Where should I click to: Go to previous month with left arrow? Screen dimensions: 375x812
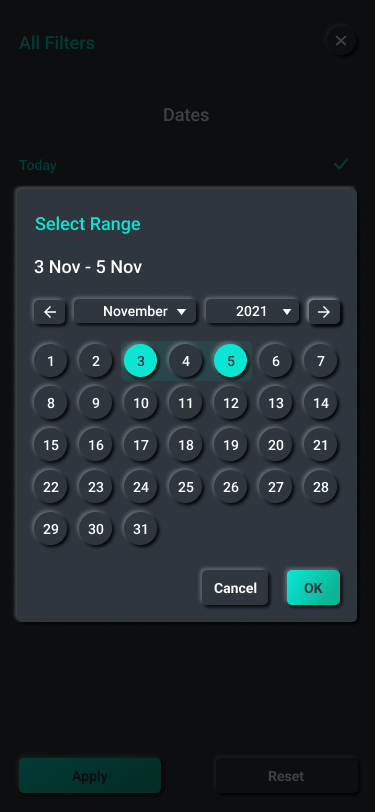(x=50, y=312)
